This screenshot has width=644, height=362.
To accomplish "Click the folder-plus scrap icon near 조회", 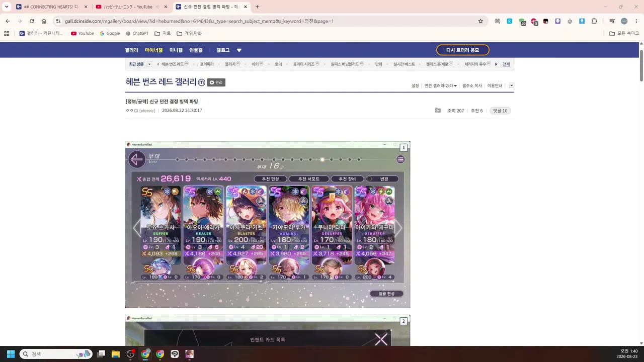I will point(438,111).
